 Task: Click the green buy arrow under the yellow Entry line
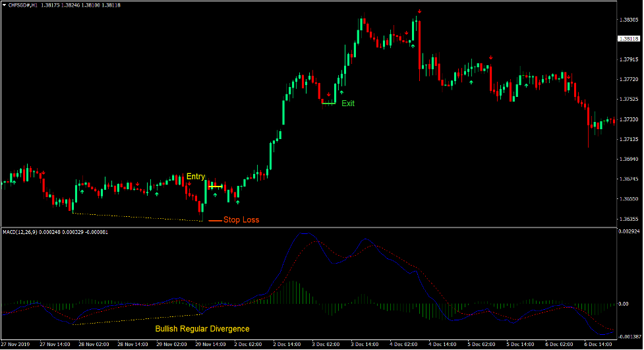pyautogui.click(x=215, y=195)
